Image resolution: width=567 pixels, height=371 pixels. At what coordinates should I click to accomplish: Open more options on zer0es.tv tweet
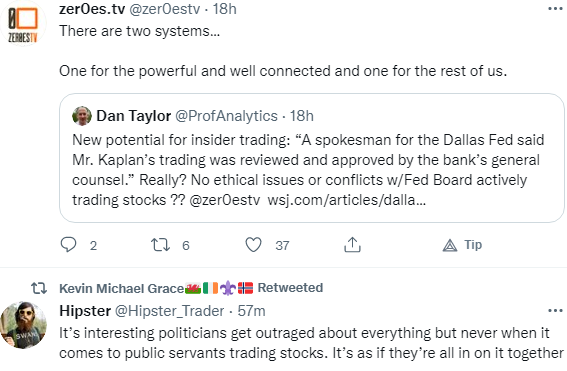point(555,8)
